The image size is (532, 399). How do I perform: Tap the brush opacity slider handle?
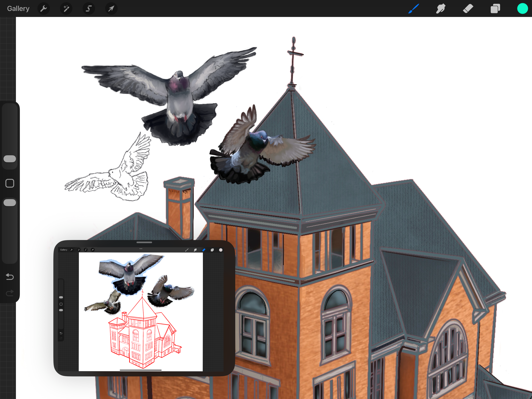click(x=10, y=203)
